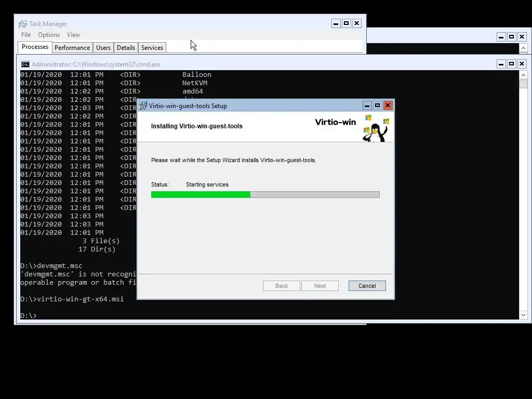Click cmd window scrollbar up arrow
The height and width of the screenshot is (399, 532).
coord(523,75)
